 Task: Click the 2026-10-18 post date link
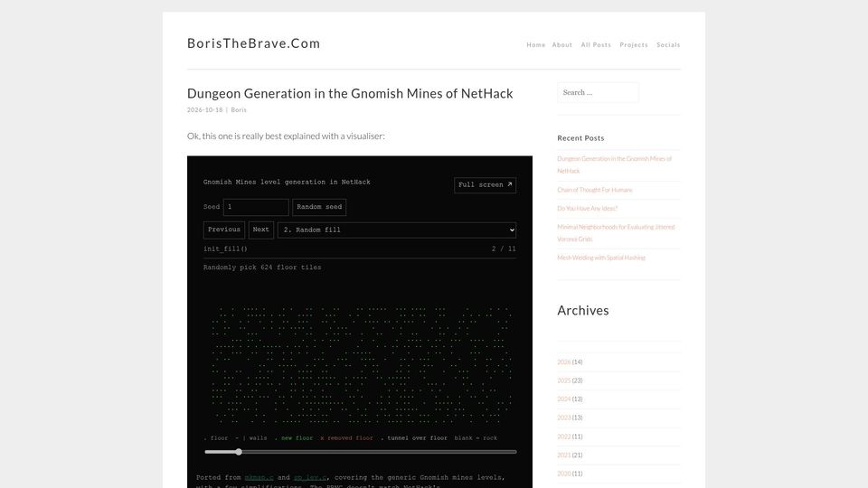tap(205, 110)
